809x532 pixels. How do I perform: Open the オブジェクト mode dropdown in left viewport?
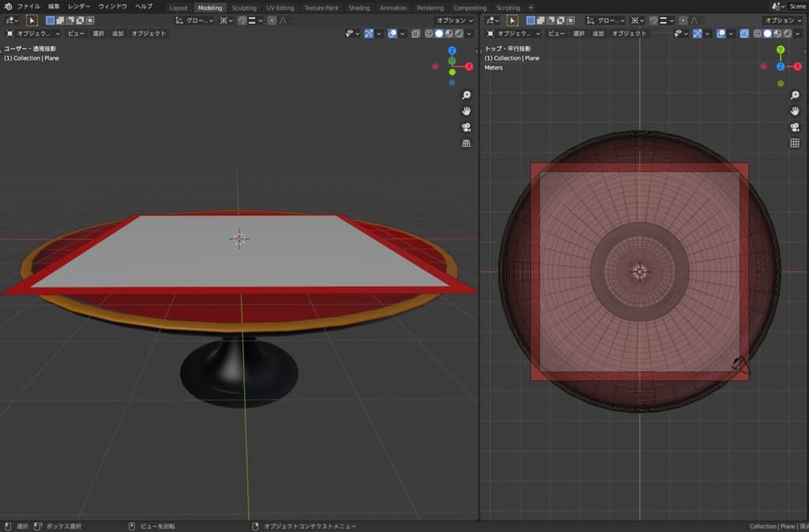33,34
